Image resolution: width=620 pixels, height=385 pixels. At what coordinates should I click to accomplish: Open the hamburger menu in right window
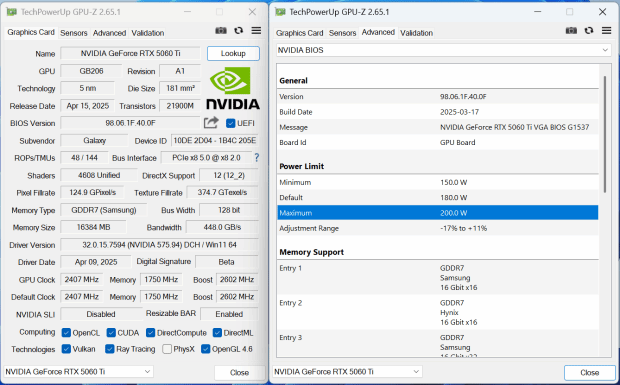[x=607, y=30]
